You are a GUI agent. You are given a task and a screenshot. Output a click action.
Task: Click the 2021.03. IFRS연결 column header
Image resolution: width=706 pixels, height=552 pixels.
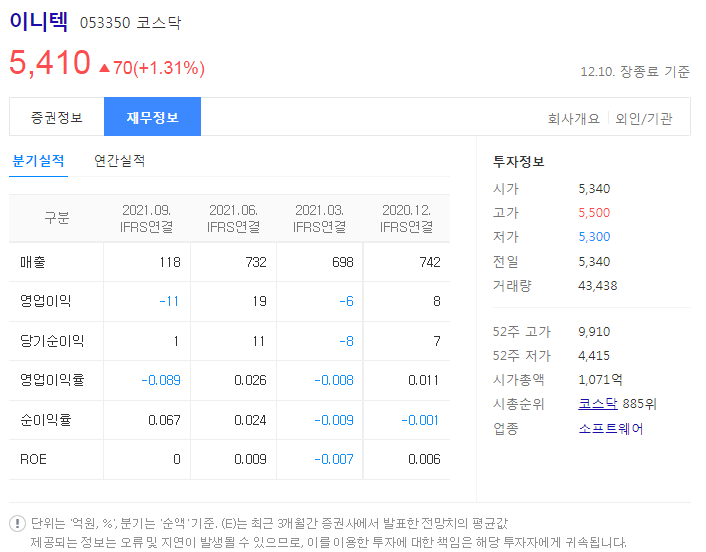tap(320, 218)
